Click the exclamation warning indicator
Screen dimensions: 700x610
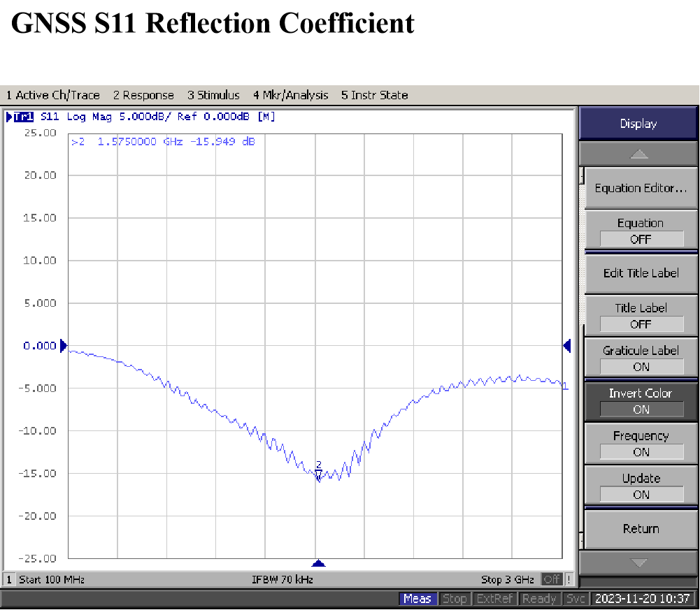pos(569,580)
